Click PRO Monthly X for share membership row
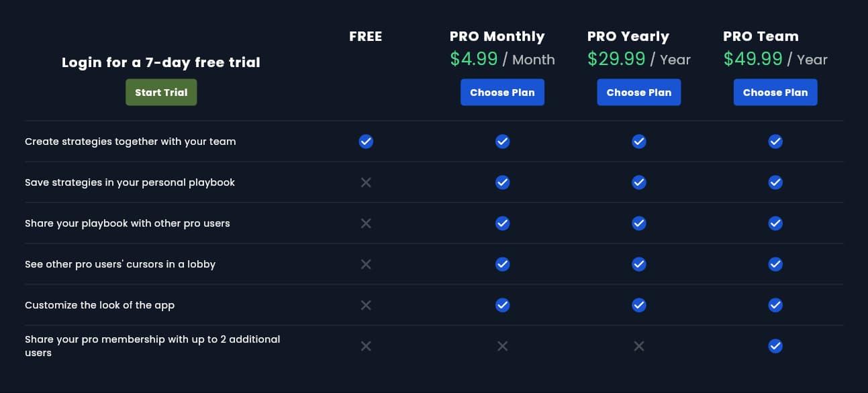Viewport: 868px width, 393px height. click(x=502, y=346)
